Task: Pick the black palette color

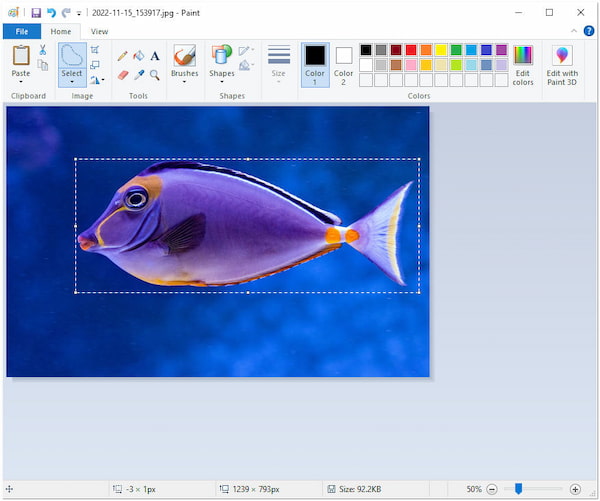Action: point(366,50)
